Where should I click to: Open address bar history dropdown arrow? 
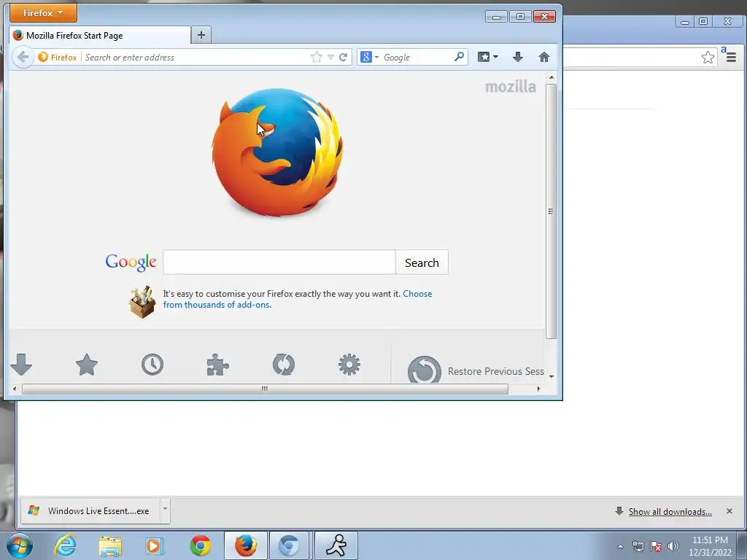pos(330,57)
